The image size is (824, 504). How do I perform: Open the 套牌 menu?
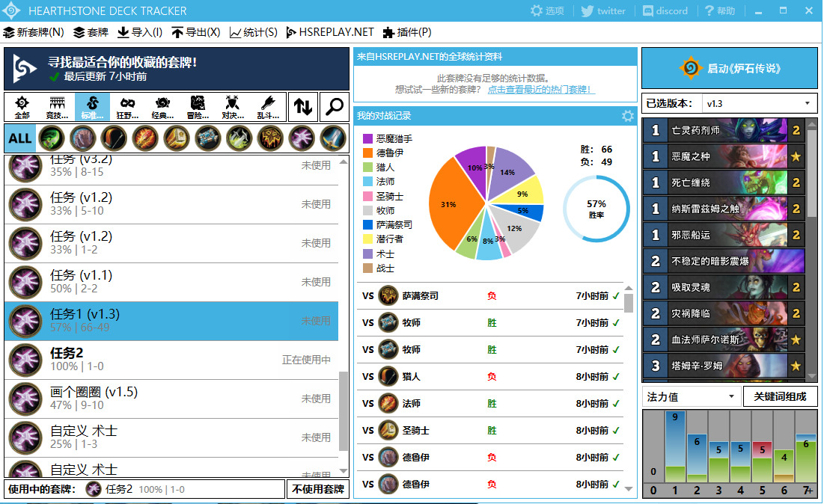coord(91,33)
